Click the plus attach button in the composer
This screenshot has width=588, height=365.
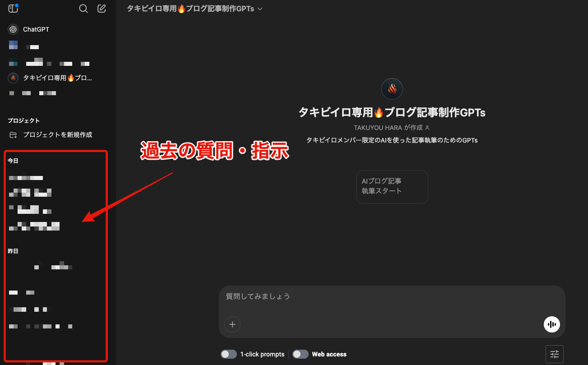point(232,324)
